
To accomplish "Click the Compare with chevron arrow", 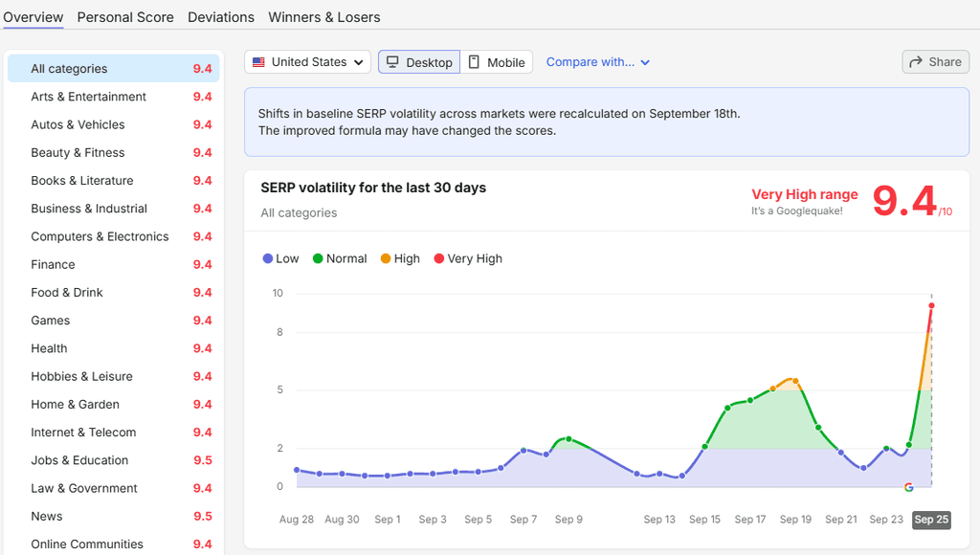I will (x=645, y=62).
